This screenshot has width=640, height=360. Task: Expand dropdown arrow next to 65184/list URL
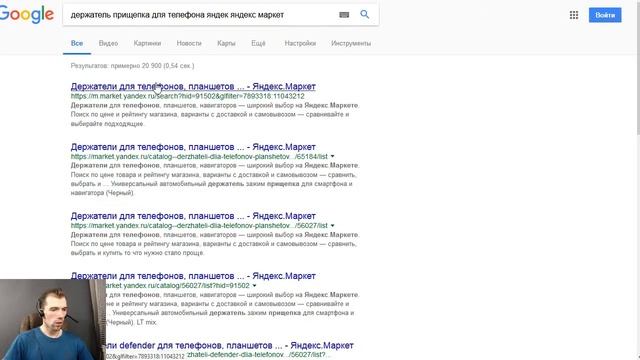click(333, 156)
